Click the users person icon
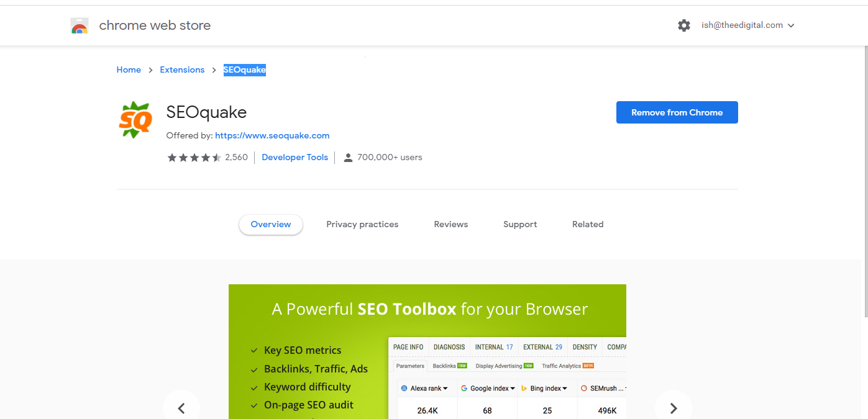 pos(348,157)
